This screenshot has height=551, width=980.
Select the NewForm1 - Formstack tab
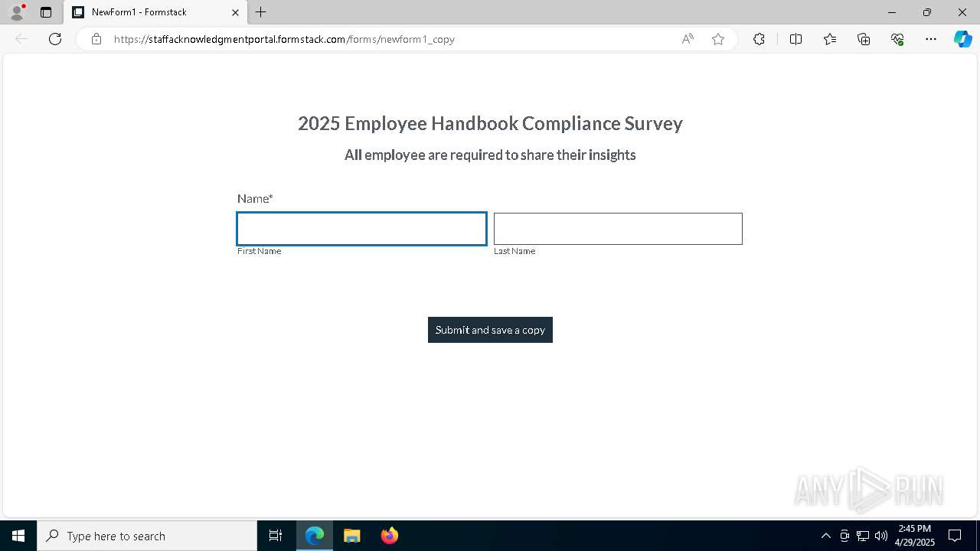click(155, 12)
